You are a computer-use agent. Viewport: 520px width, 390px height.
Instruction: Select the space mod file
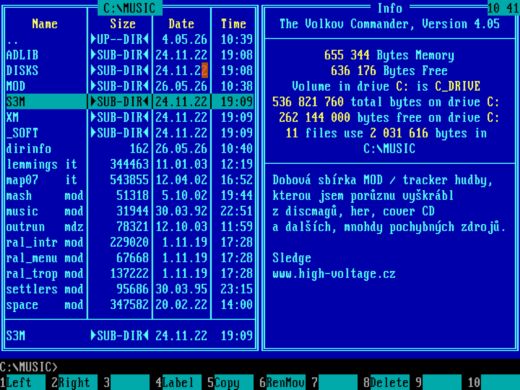tap(130, 305)
